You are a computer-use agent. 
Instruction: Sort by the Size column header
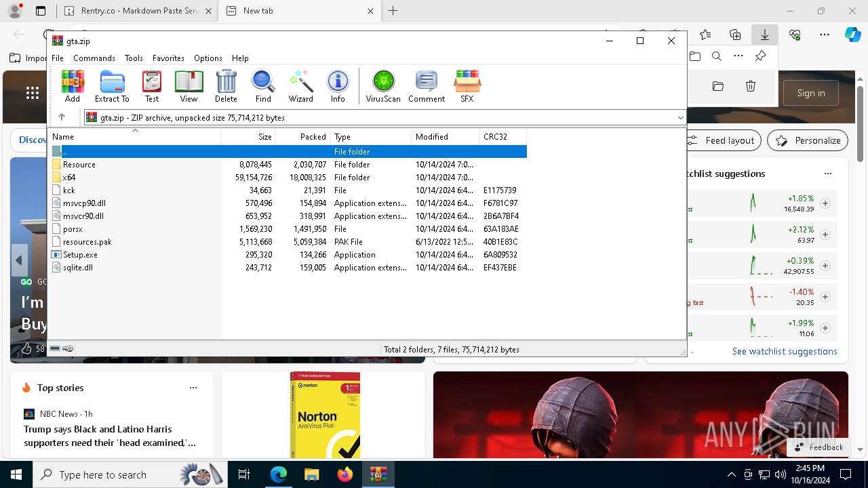click(x=249, y=137)
